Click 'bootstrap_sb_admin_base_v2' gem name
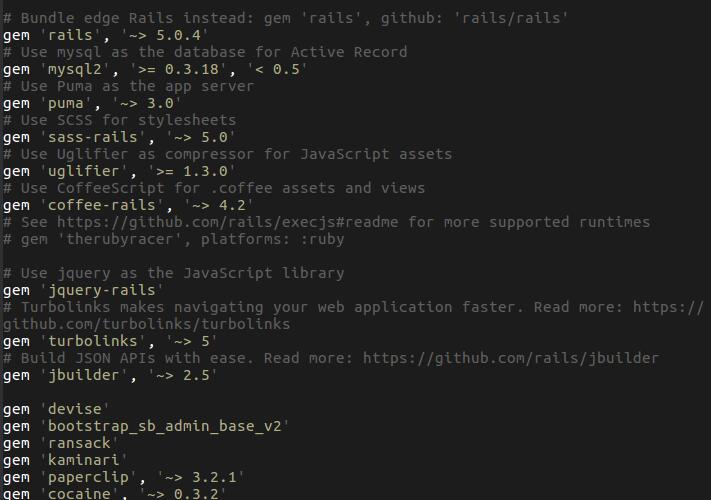Image resolution: width=711 pixels, height=500 pixels. [165, 426]
